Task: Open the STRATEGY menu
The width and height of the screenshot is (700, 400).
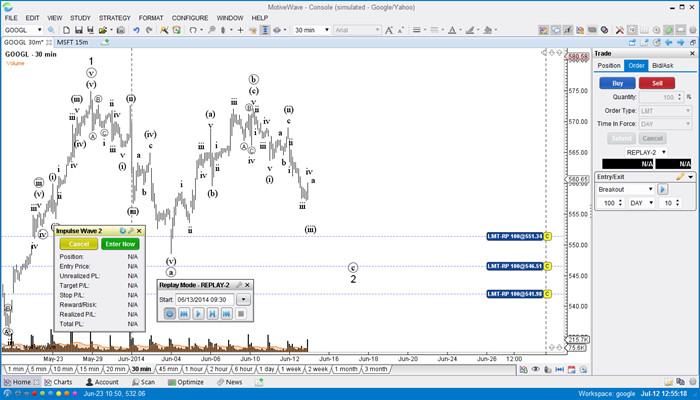Action: point(115,18)
